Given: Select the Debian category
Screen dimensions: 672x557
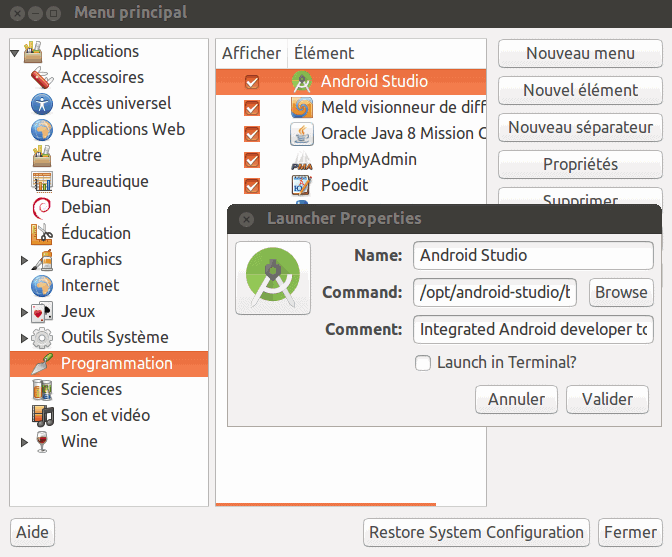Looking at the screenshot, I should [x=86, y=208].
